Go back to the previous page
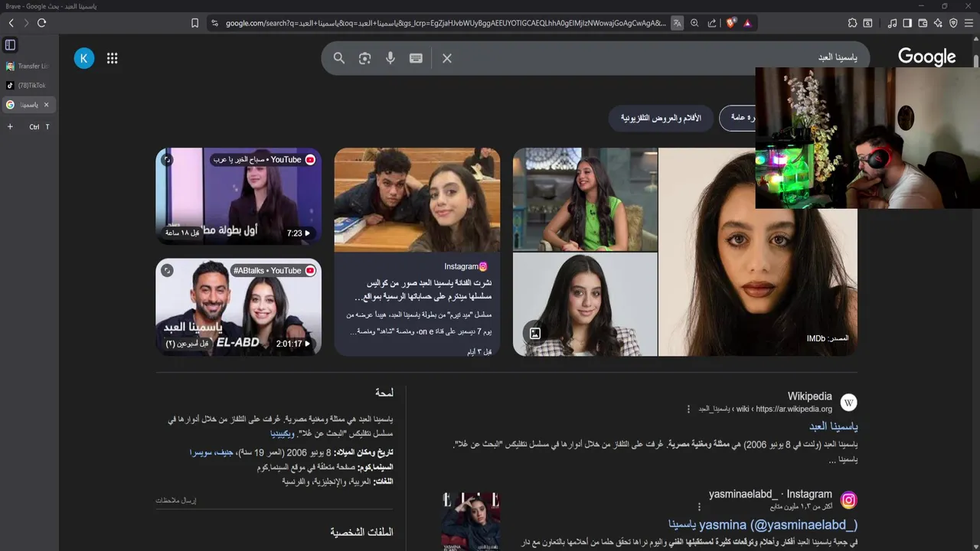Image resolution: width=980 pixels, height=551 pixels. [11, 23]
